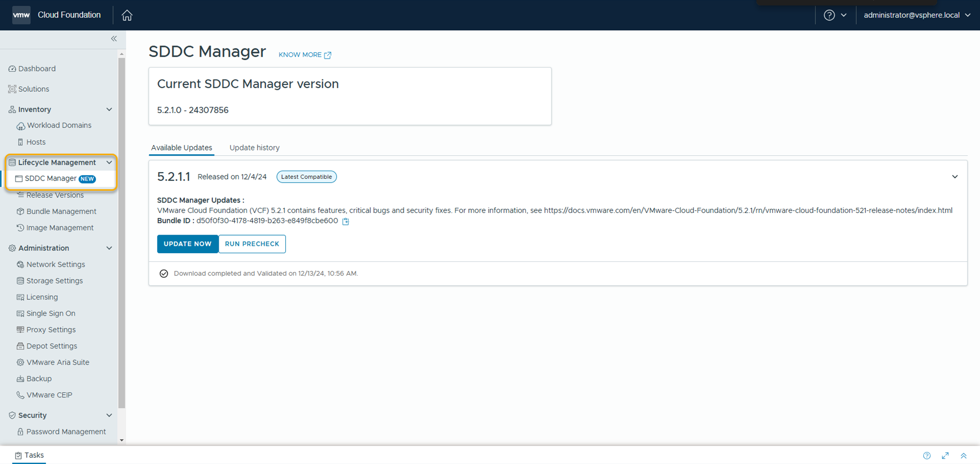Open Hosts under Inventory
980x464 pixels.
[x=36, y=142]
